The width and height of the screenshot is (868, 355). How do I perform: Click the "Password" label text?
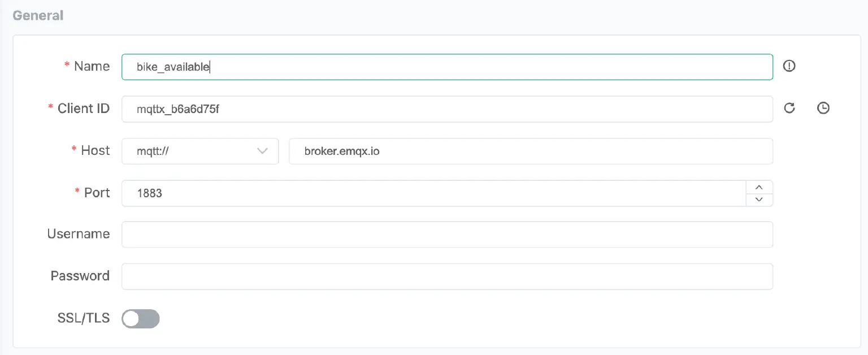[x=80, y=276]
